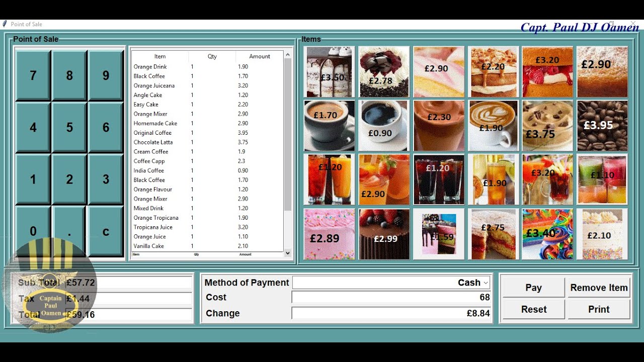Tap keypad number 7
The height and width of the screenshot is (362, 644).
[x=33, y=75]
